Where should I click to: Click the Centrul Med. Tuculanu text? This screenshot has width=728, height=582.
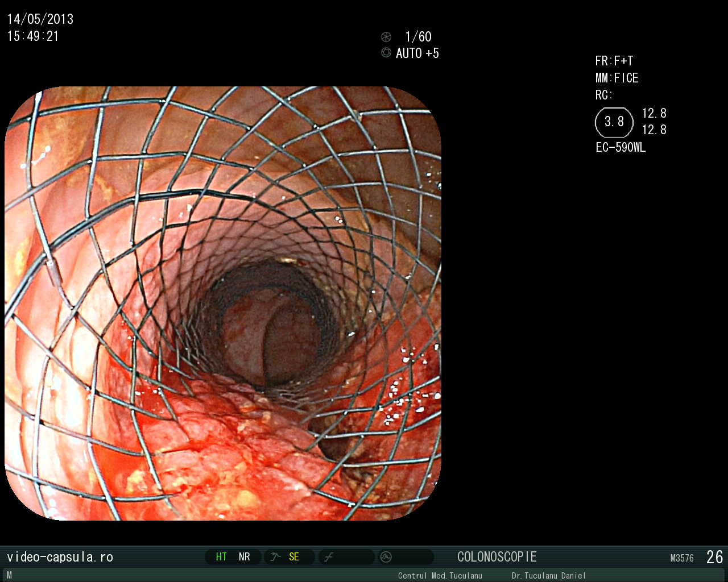[440, 576]
